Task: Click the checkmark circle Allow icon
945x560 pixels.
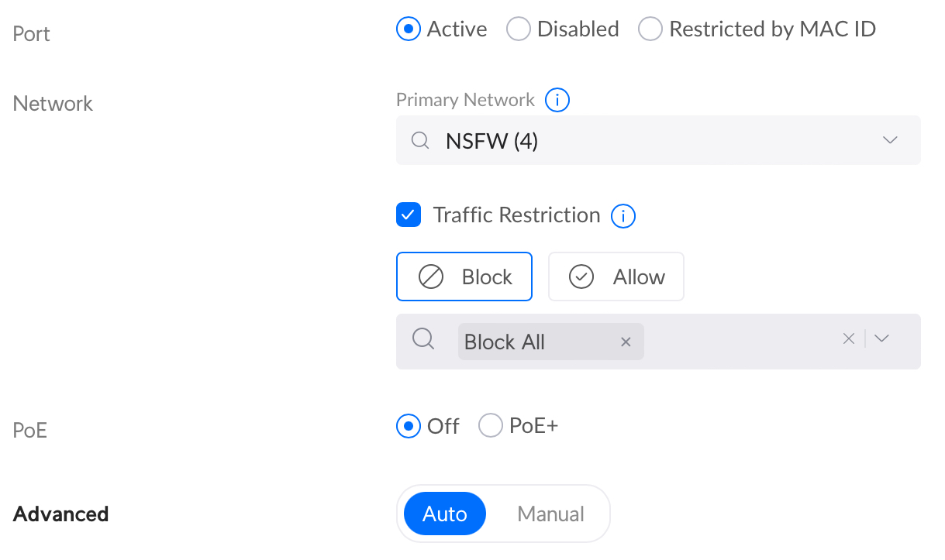Action: 581,277
